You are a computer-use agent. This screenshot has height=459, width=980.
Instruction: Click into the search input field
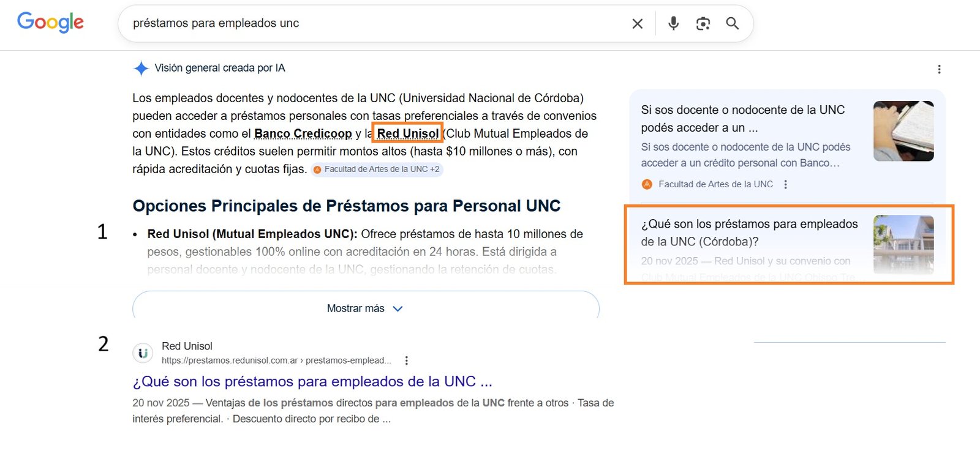click(x=367, y=23)
